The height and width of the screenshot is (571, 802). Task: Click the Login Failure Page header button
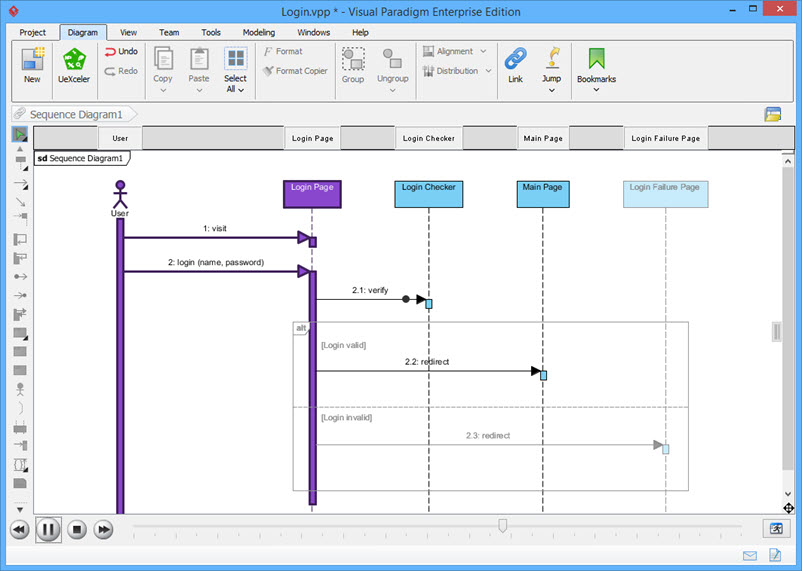[x=665, y=138]
